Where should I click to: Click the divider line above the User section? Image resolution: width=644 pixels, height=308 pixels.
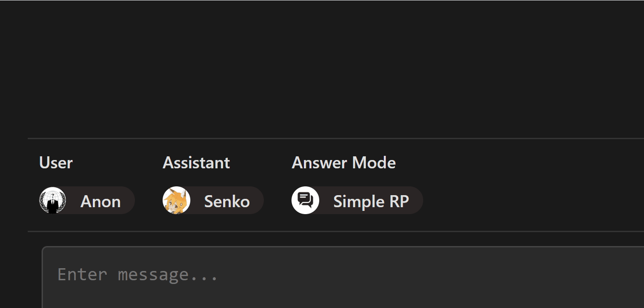pos(323,138)
